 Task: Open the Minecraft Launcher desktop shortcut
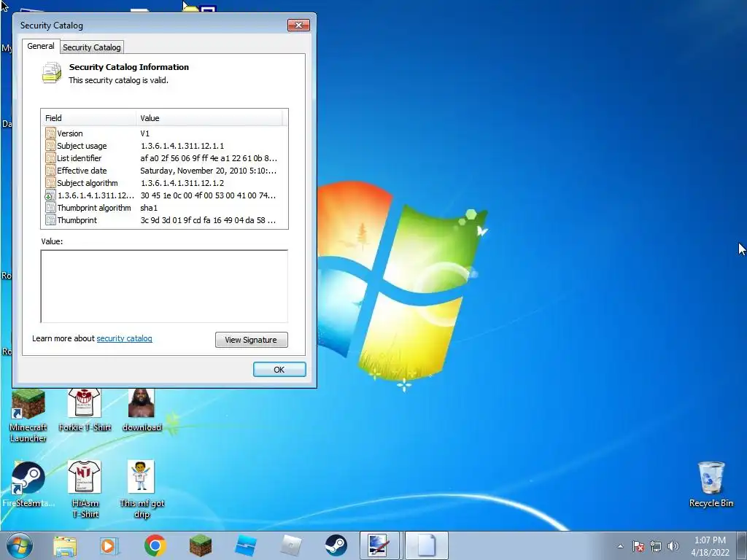28,415
